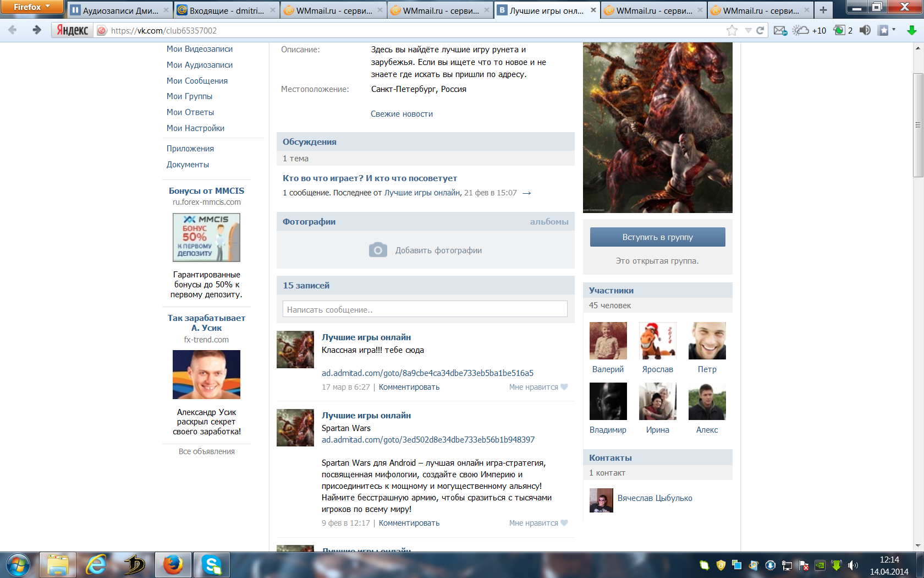Open member Ирина's avatar
Image resolution: width=924 pixels, height=578 pixels.
pyautogui.click(x=657, y=401)
